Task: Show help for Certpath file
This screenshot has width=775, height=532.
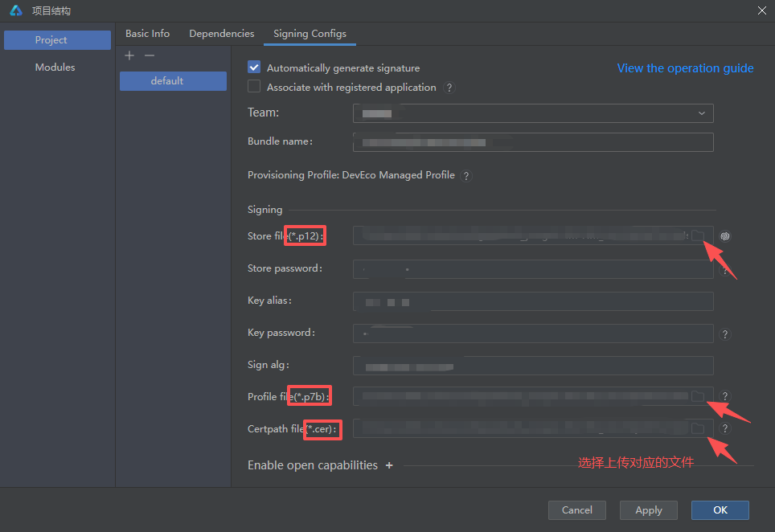Action: click(724, 428)
